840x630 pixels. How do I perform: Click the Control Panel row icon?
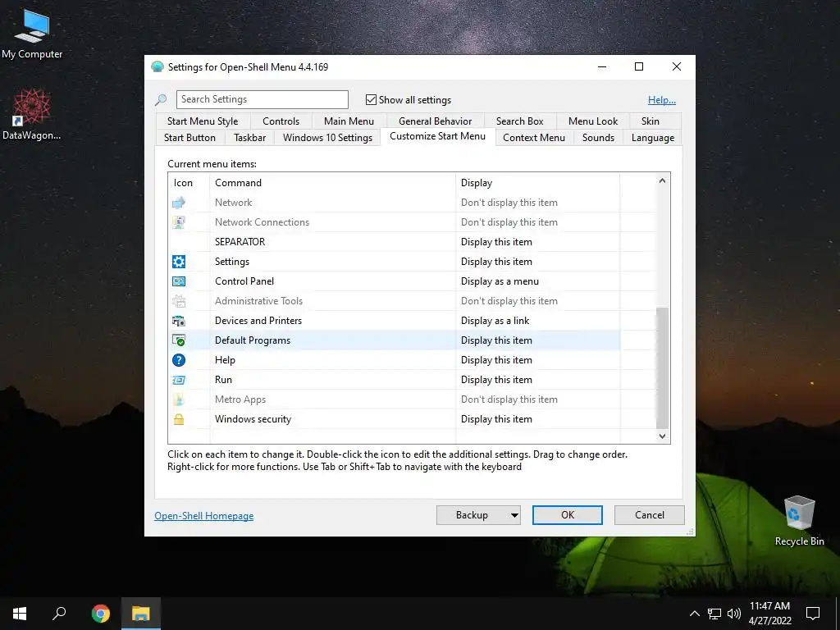point(178,281)
